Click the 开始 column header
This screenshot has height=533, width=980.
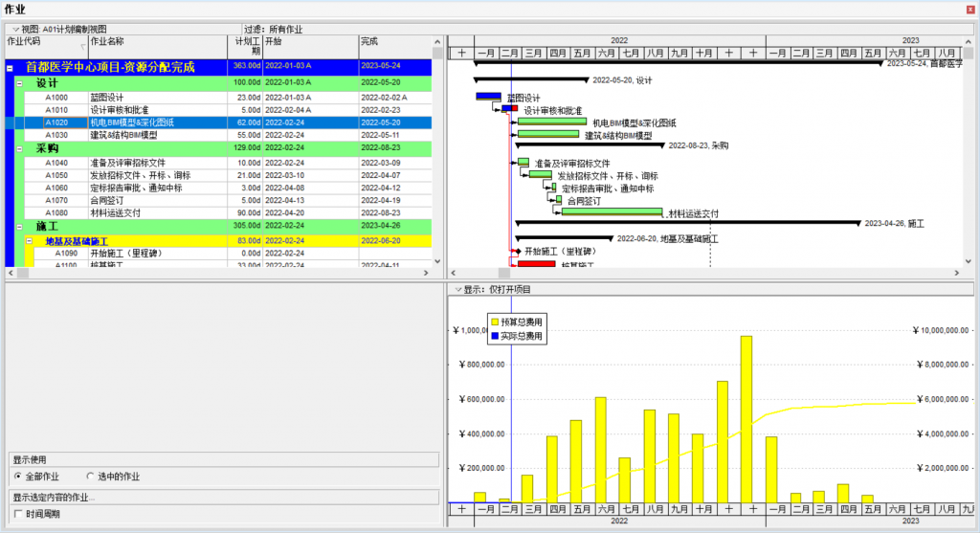(x=311, y=46)
